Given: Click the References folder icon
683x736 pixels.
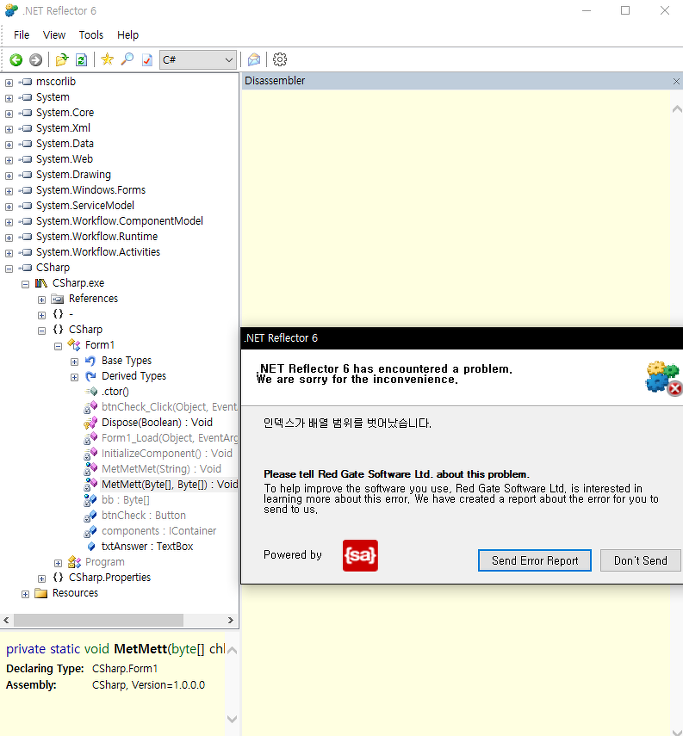Looking at the screenshot, I should click(58, 299).
